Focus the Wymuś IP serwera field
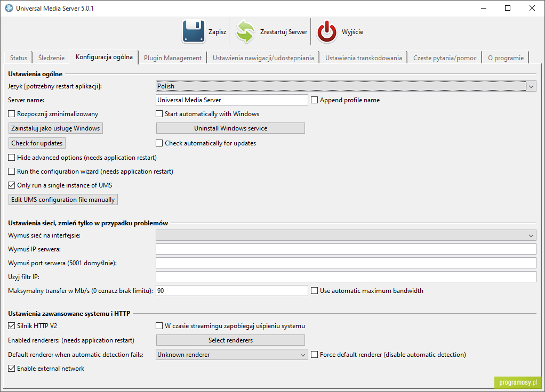 point(346,249)
